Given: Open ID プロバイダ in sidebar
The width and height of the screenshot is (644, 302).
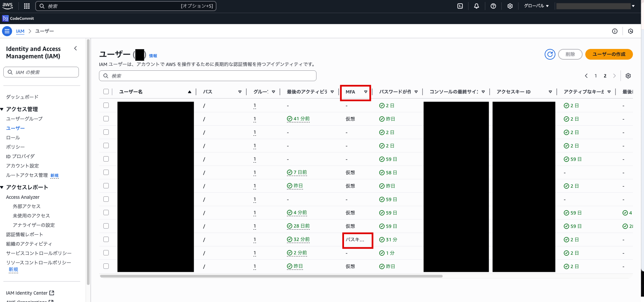Looking at the screenshot, I should [x=20, y=156].
